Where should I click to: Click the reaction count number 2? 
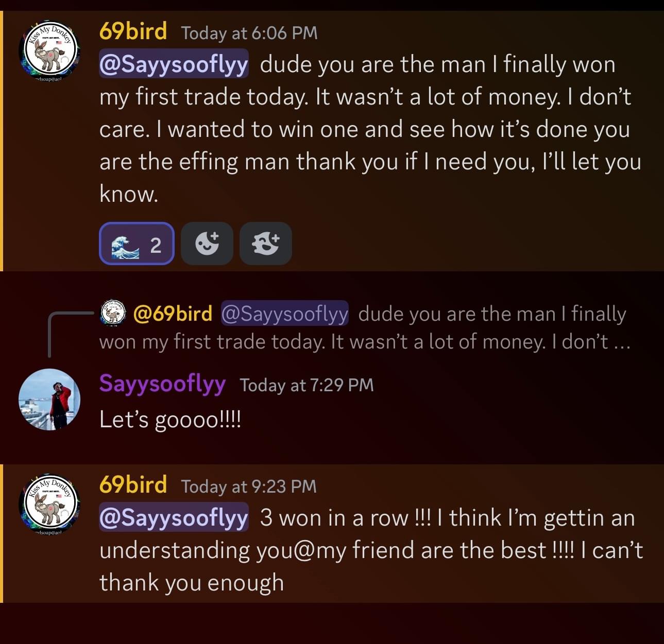pyautogui.click(x=156, y=245)
